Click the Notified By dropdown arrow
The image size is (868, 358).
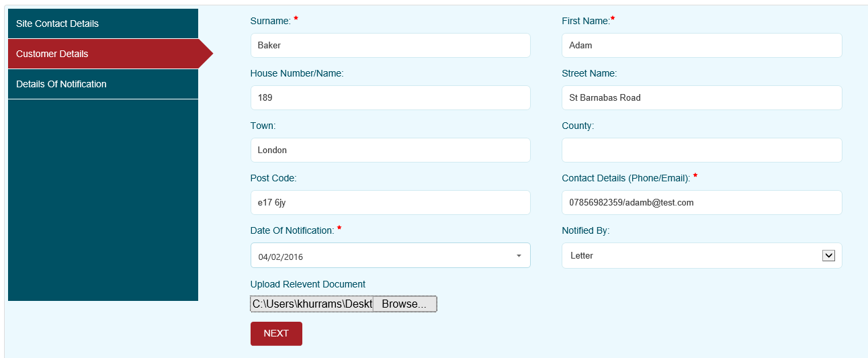(828, 255)
